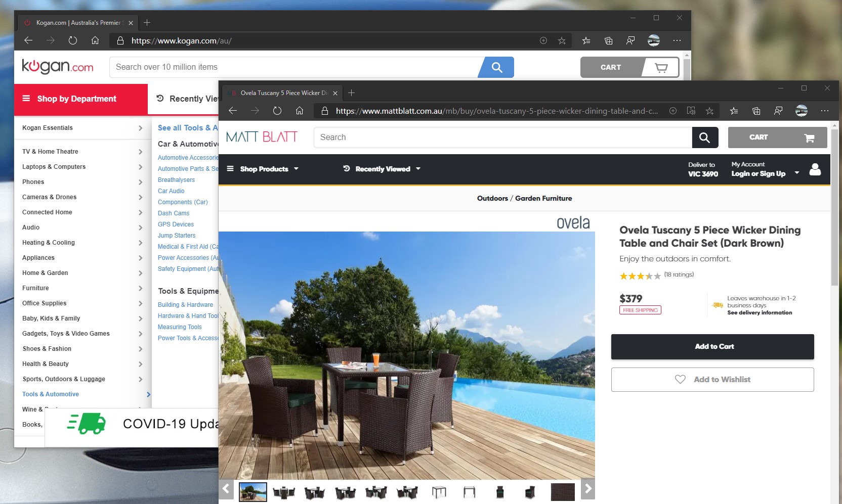842x504 pixels.
Task: Select Tools & Automotive in Kogan menu
Action: tap(51, 394)
